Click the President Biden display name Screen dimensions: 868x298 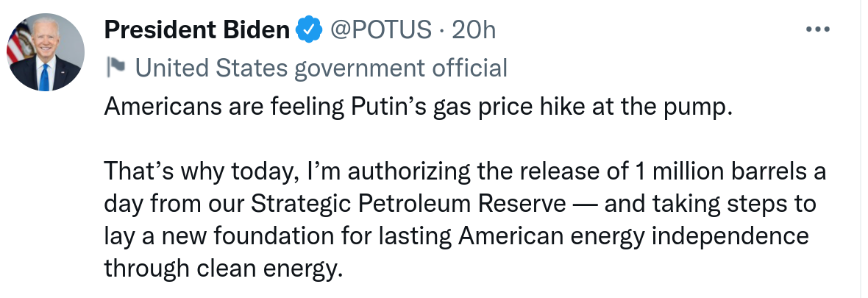point(197,30)
